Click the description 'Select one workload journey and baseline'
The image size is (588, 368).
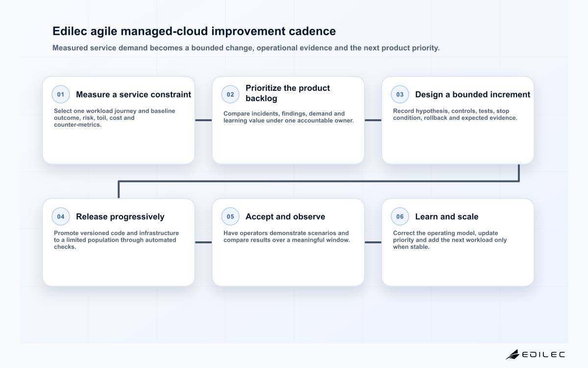114,118
